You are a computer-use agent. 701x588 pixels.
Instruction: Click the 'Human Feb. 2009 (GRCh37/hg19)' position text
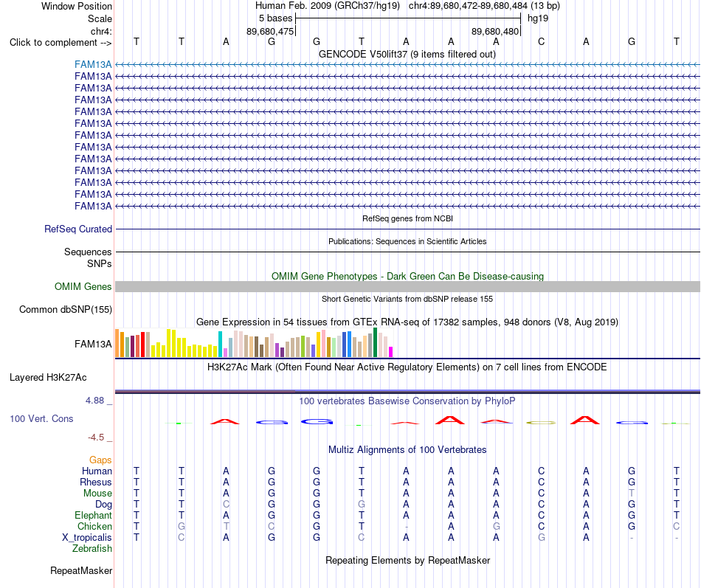(x=329, y=6)
